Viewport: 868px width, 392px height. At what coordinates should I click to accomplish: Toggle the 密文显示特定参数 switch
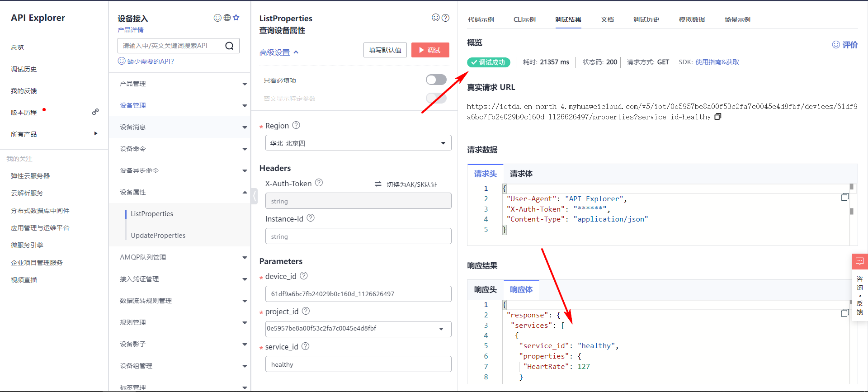click(x=436, y=98)
